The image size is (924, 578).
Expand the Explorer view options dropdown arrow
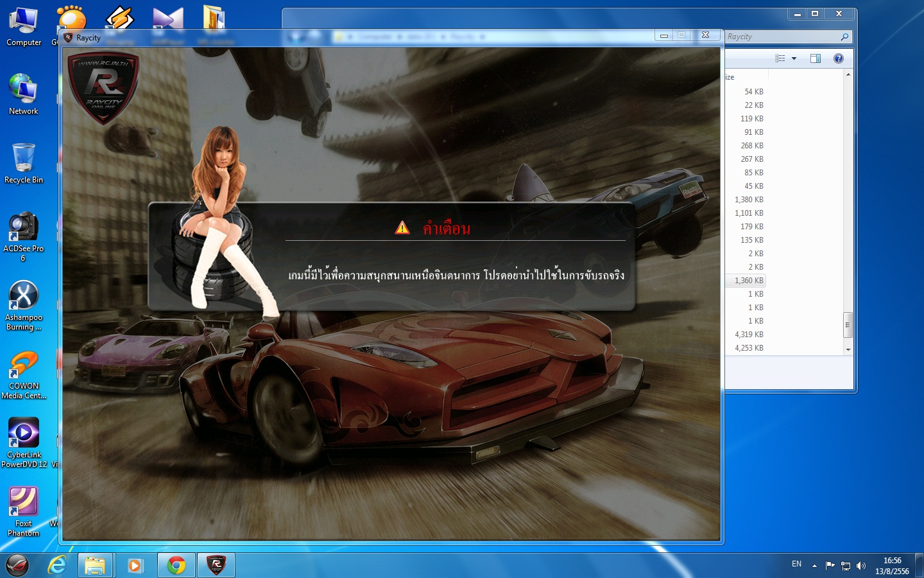click(794, 58)
